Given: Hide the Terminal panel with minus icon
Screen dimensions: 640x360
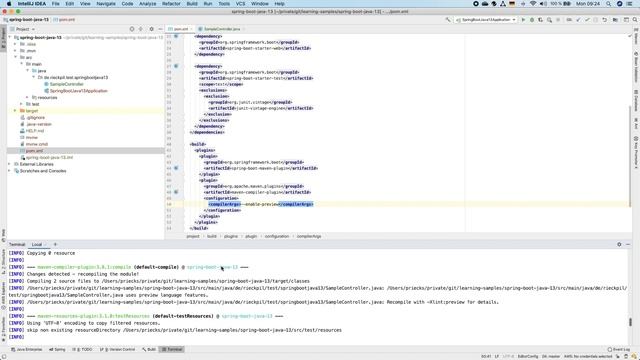Looking at the screenshot, I should pyautogui.click(x=628, y=244).
